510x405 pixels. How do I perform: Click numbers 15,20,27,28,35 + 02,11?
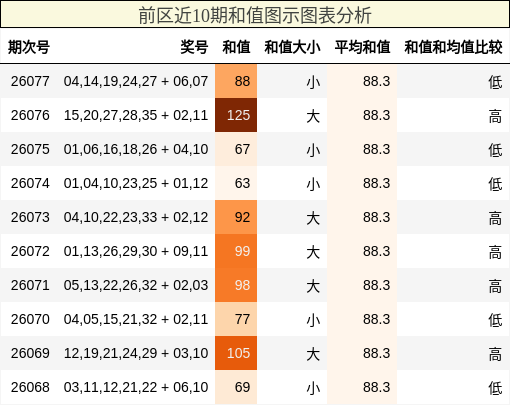tap(136, 115)
